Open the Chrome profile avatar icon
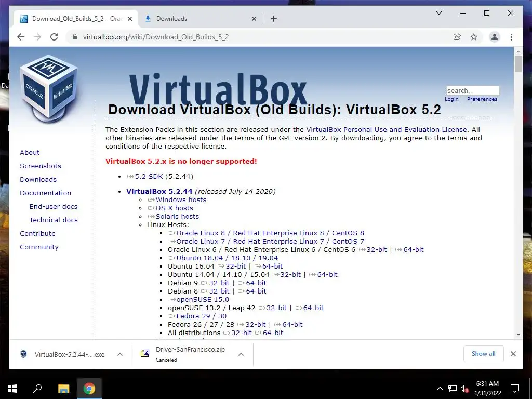This screenshot has height=399, width=532. (x=495, y=37)
